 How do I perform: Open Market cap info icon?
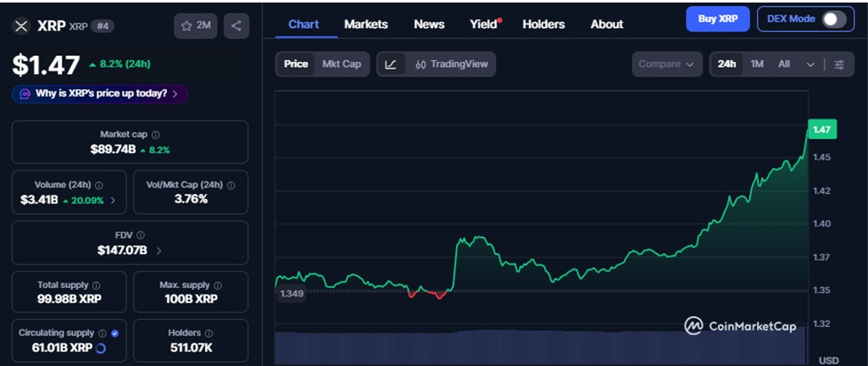pos(156,135)
